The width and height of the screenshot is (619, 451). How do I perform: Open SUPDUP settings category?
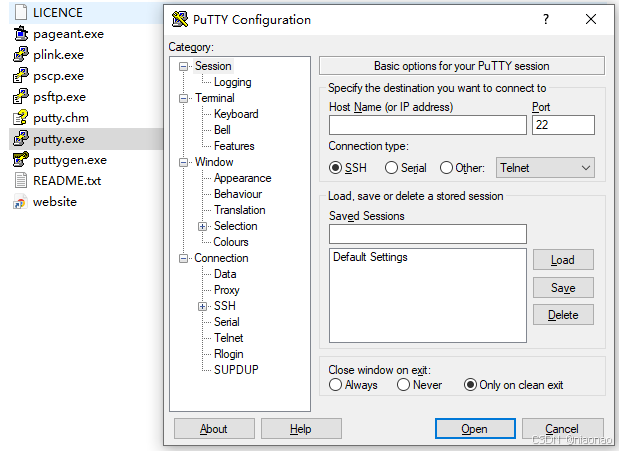click(236, 370)
